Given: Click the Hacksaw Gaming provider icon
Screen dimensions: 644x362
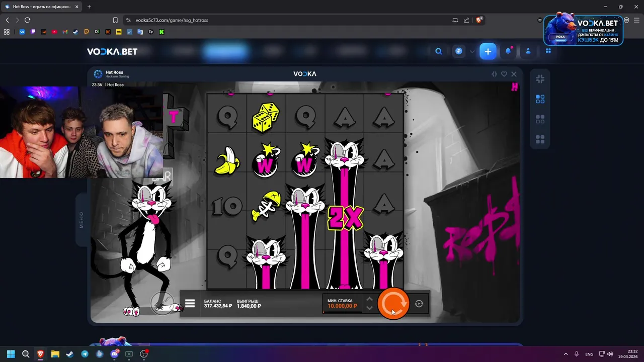Looking at the screenshot, I should 98,74.
